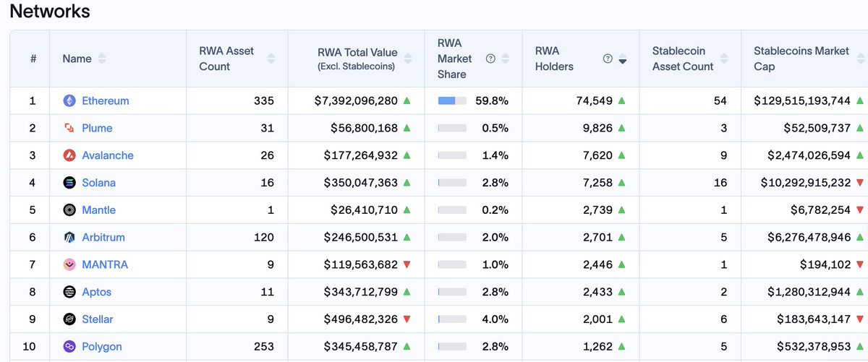Screen dimensions: 868x362
Task: Click the Mantle network logo icon
Action: (x=69, y=210)
